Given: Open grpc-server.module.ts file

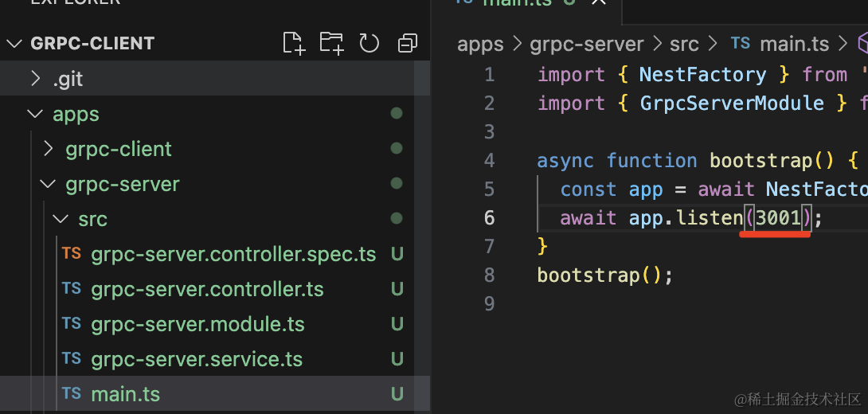Looking at the screenshot, I should click(x=197, y=324).
